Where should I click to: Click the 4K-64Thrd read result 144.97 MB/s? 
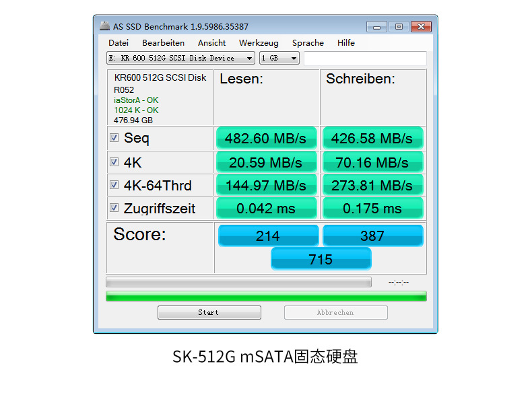(267, 186)
